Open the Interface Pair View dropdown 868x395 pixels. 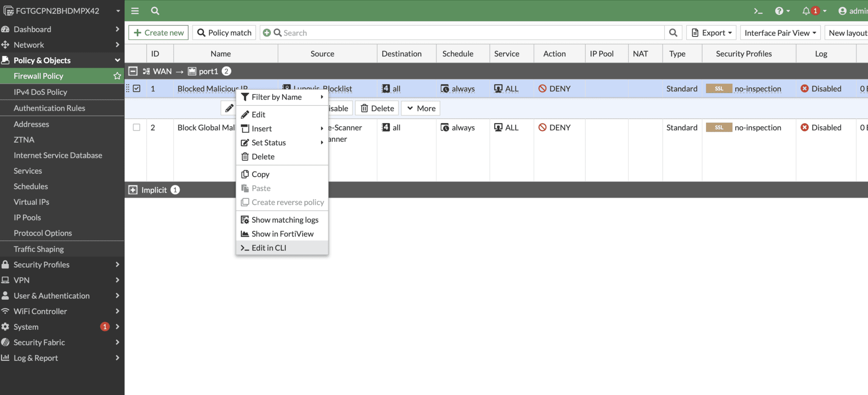780,33
